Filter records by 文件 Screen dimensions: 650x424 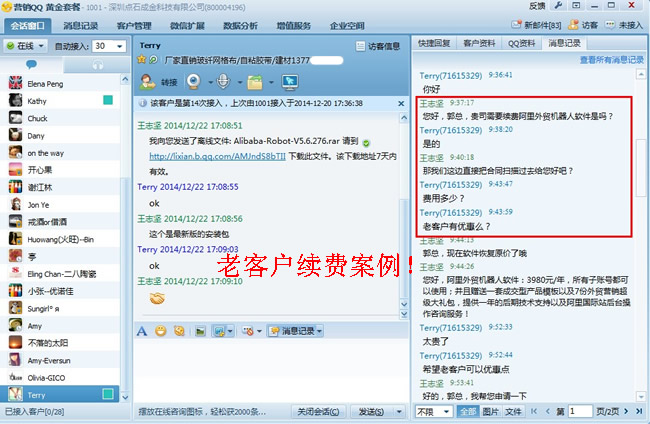coord(513,411)
